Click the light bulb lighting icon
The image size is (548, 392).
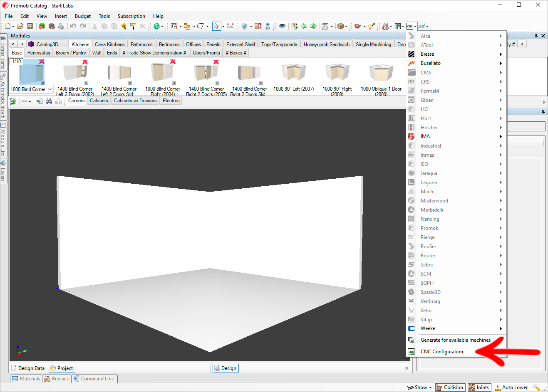pos(371,26)
